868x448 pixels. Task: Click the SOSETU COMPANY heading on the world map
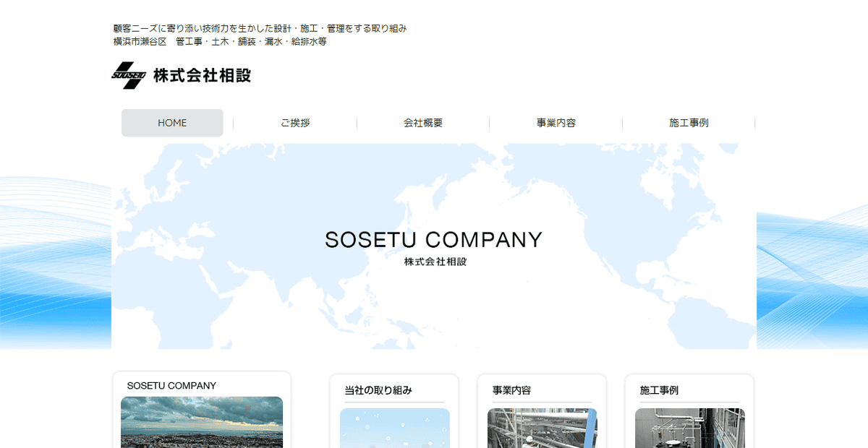(434, 238)
